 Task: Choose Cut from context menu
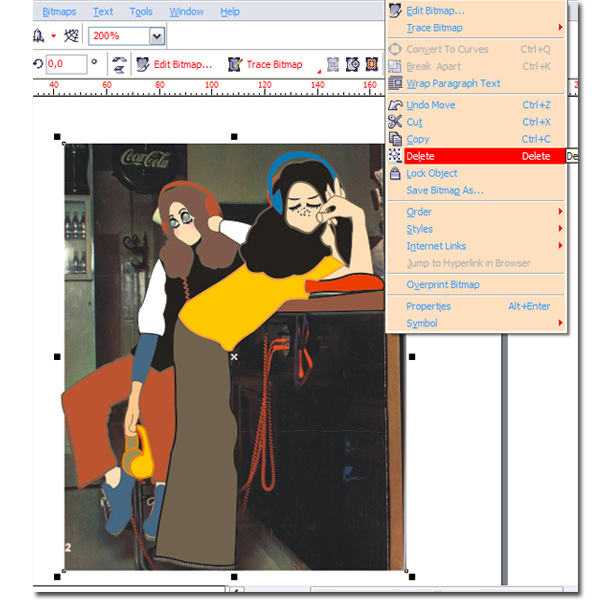[x=476, y=122]
